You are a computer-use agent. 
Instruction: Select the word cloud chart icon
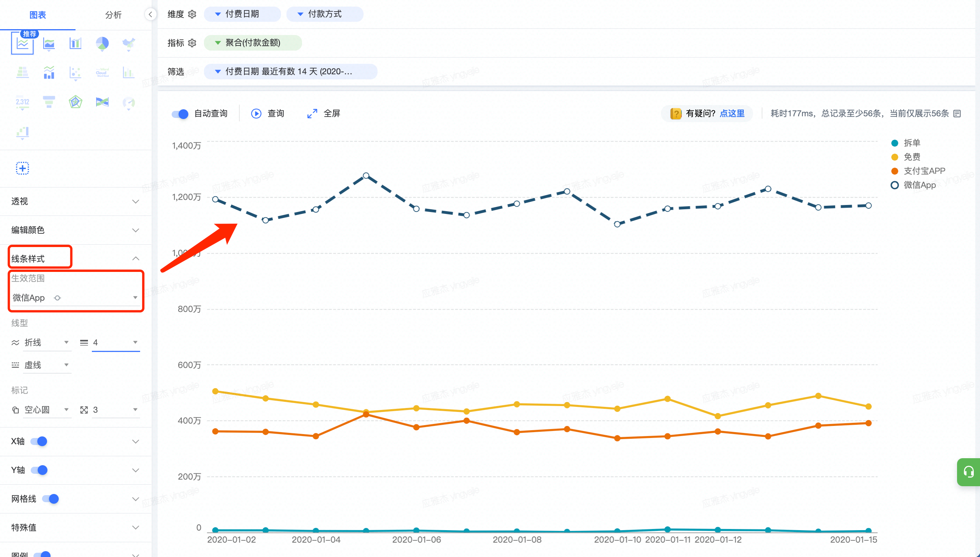coord(102,73)
